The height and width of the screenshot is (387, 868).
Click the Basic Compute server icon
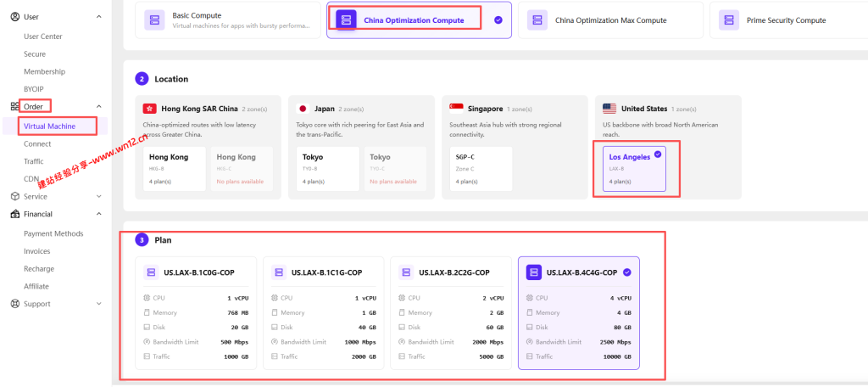154,20
